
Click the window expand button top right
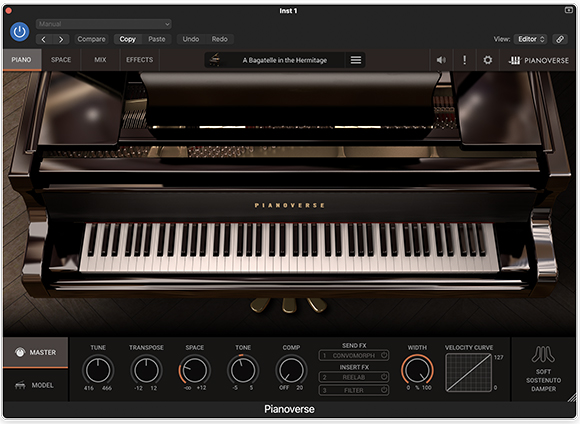(569, 10)
